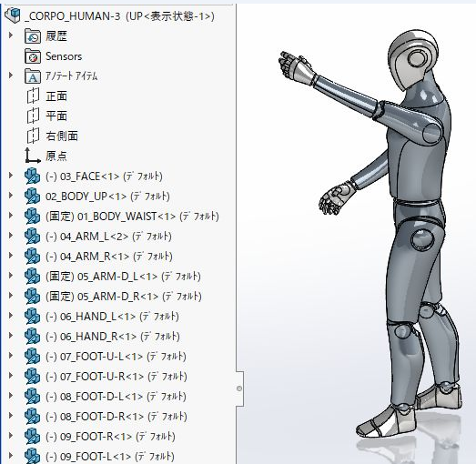The image size is (476, 464).
Task: Select the (固定) 01_BODY_WAIST<1> row text
Action: pos(132,217)
